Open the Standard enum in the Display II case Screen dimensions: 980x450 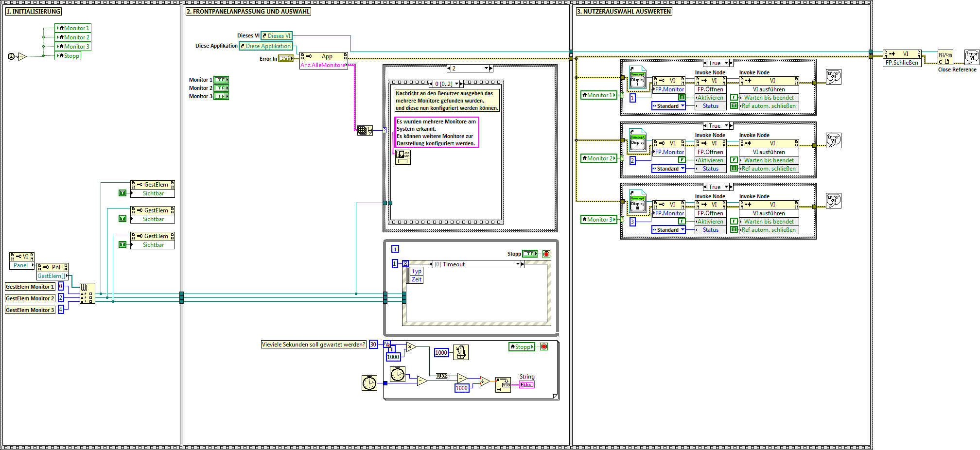668,169
